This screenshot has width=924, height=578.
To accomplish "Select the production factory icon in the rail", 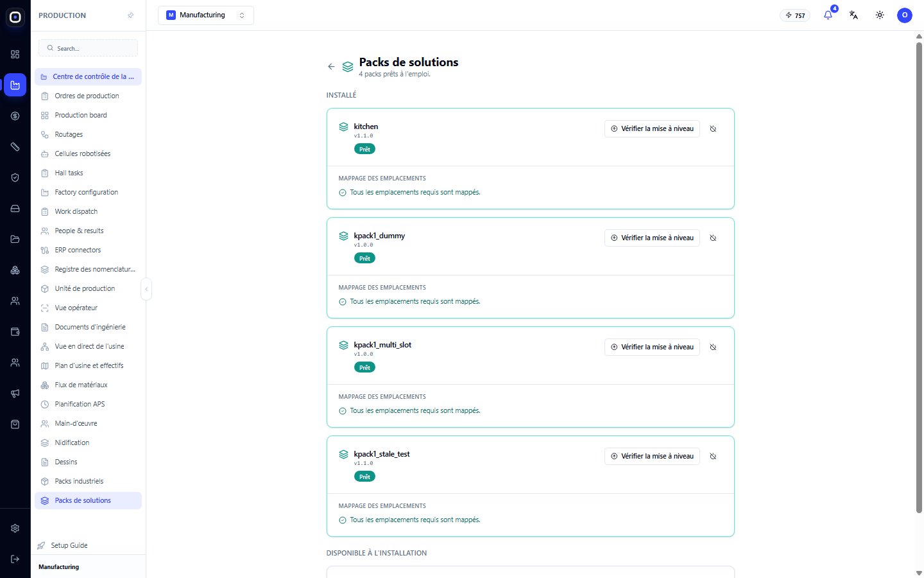I will 15,85.
